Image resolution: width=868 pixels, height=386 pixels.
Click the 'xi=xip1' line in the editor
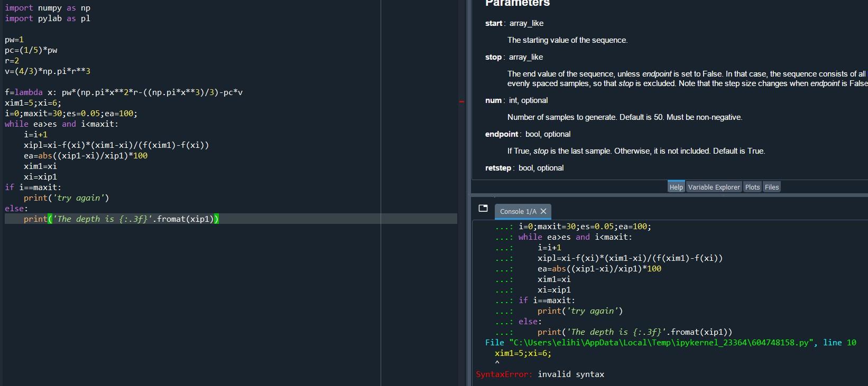click(x=40, y=177)
